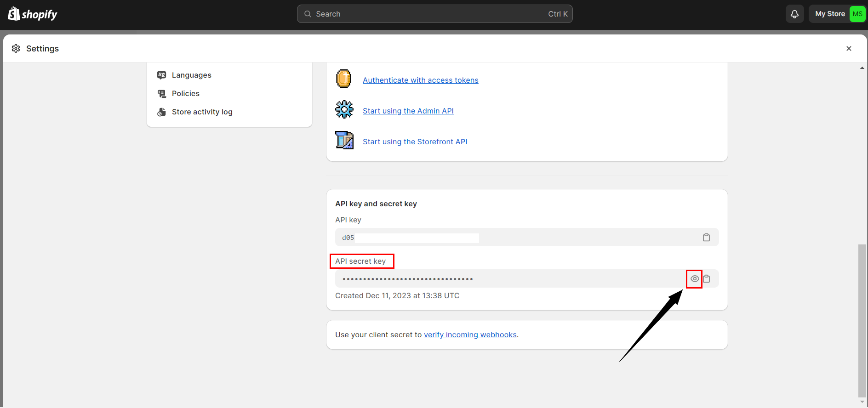868x408 pixels.
Task: Open the My Store account menu
Action: pyautogui.click(x=830, y=14)
